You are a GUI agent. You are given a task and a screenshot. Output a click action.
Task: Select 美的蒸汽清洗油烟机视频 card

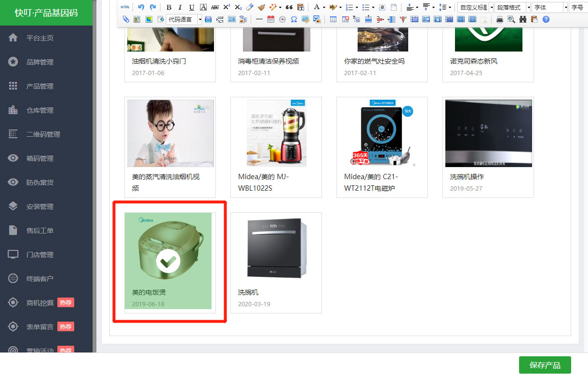[x=170, y=147]
